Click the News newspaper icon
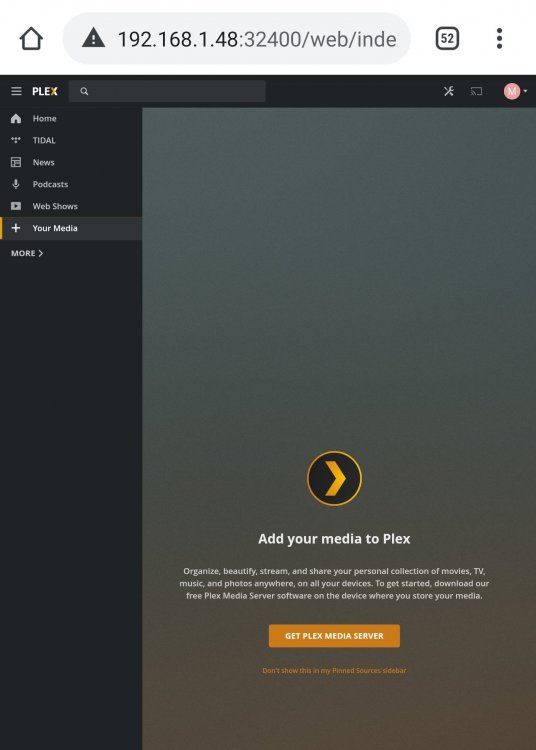The height and width of the screenshot is (750, 536). (16, 162)
